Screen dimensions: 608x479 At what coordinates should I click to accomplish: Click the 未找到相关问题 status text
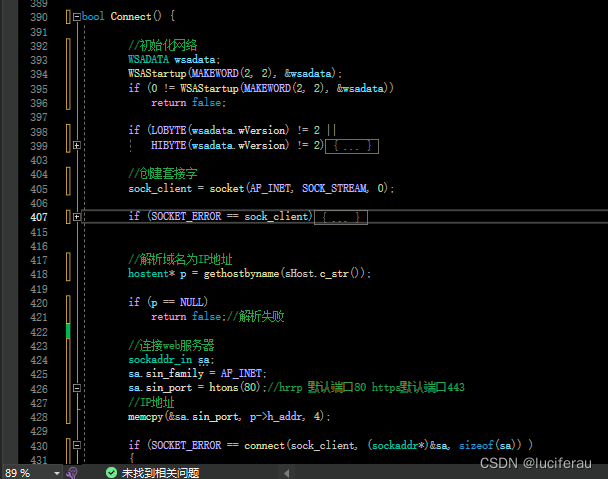(x=160, y=473)
